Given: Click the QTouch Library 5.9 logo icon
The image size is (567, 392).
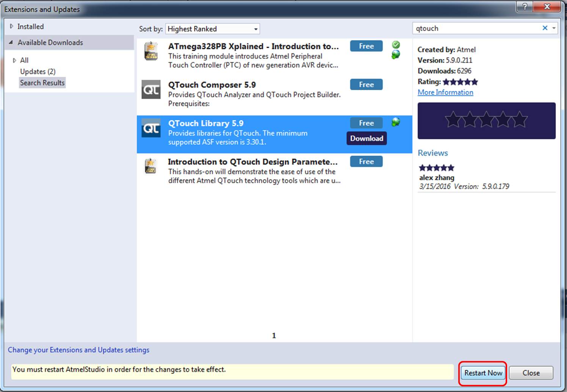Looking at the screenshot, I should (151, 128).
